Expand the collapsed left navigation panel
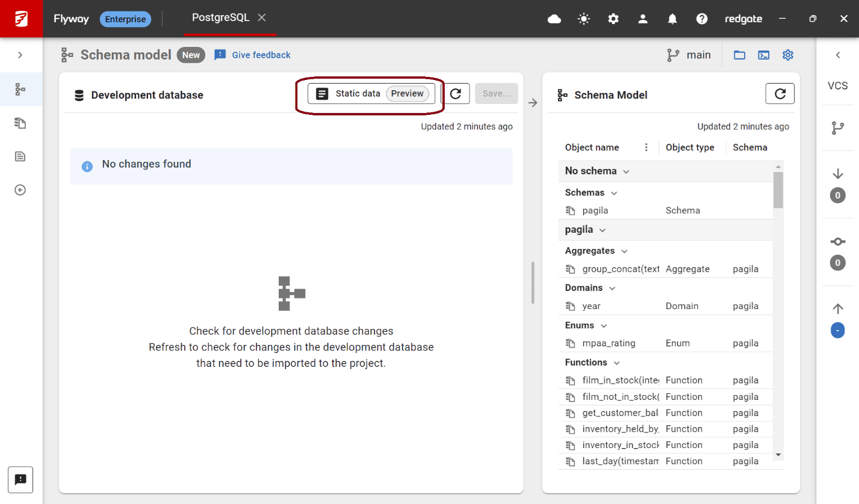 tap(20, 55)
